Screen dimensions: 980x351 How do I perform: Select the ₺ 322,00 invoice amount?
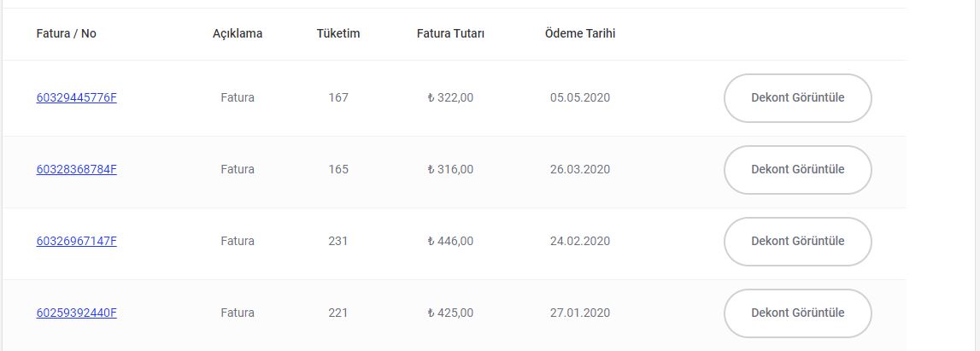(x=450, y=97)
